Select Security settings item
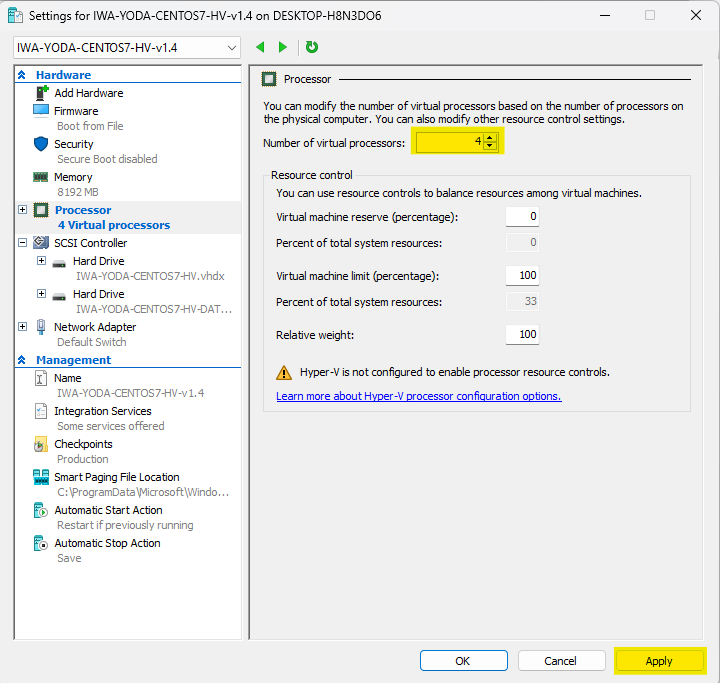 click(x=73, y=144)
